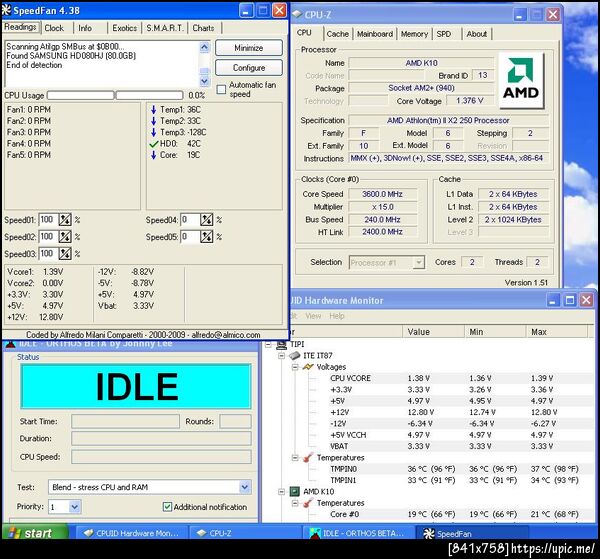Open the Charts tab in SpeedFan

pyautogui.click(x=203, y=28)
